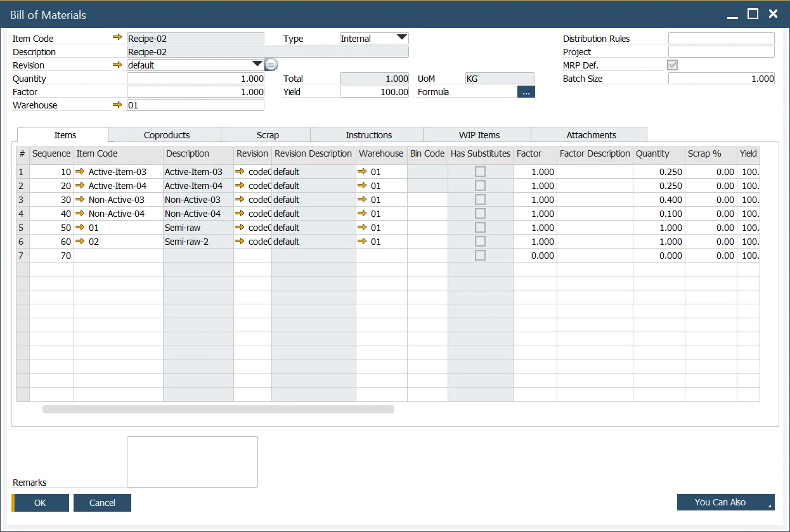The width and height of the screenshot is (790, 532).
Task: Open the WIP Items tab
Action: (479, 135)
